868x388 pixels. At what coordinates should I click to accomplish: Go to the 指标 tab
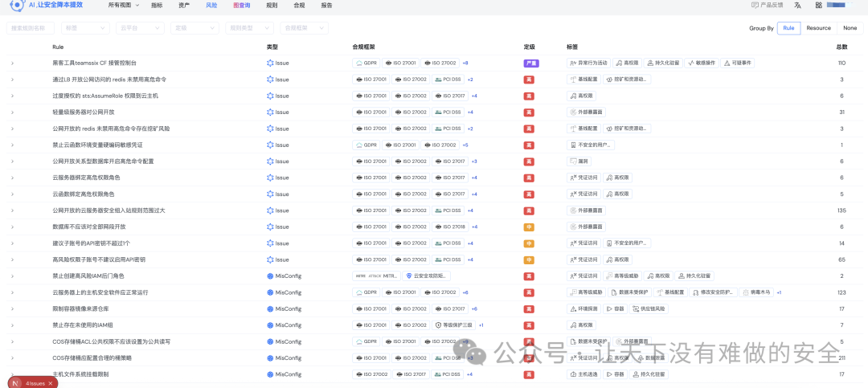tap(157, 5)
